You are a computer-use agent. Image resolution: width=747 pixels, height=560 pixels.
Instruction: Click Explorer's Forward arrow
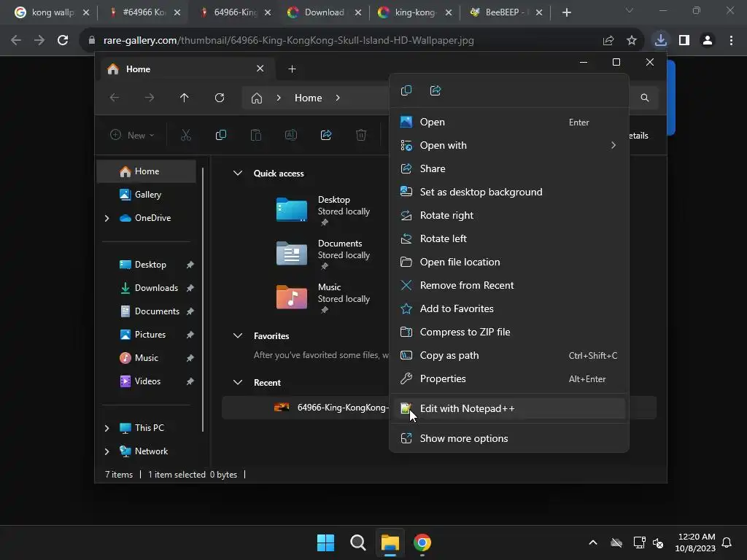(x=149, y=98)
